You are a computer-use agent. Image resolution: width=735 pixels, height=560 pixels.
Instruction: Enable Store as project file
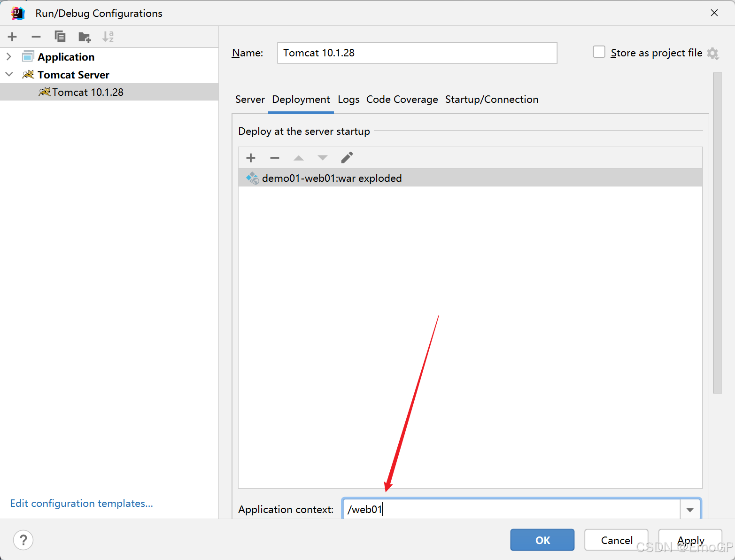(x=599, y=52)
